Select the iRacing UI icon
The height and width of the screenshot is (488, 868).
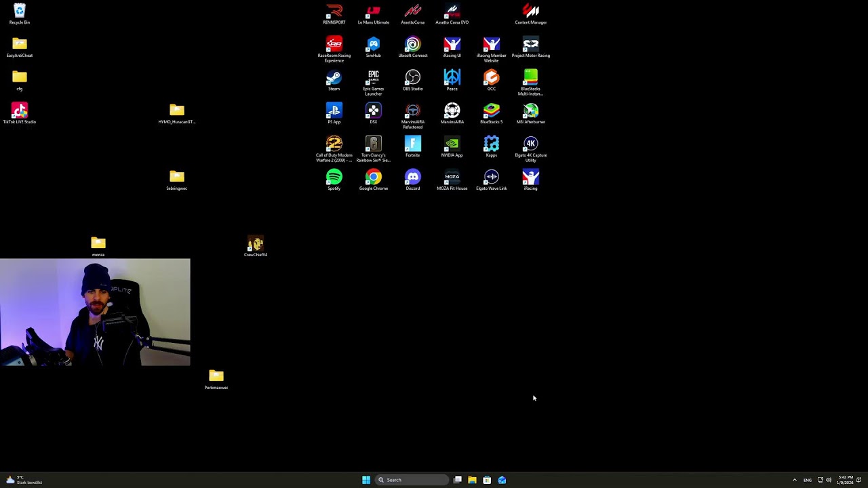tap(452, 47)
